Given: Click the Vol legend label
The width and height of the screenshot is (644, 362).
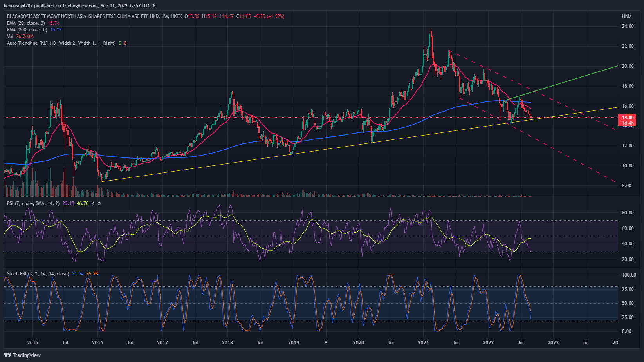Looking at the screenshot, I should coord(10,36).
